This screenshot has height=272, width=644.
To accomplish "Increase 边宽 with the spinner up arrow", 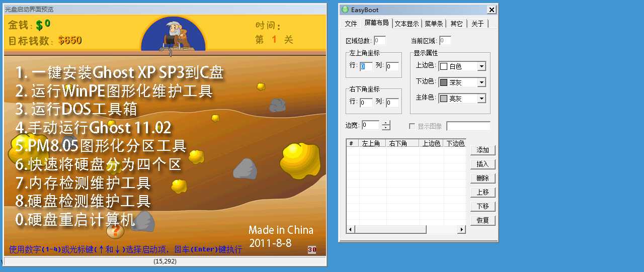I will 386,123.
